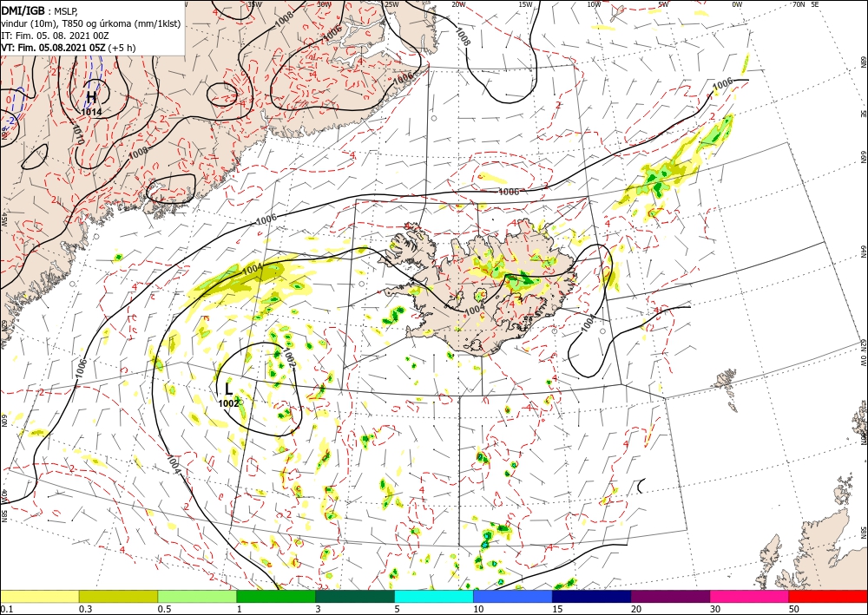
Task: Select the yellow 0.1–0.3 legend swatch
Action: click(39, 596)
